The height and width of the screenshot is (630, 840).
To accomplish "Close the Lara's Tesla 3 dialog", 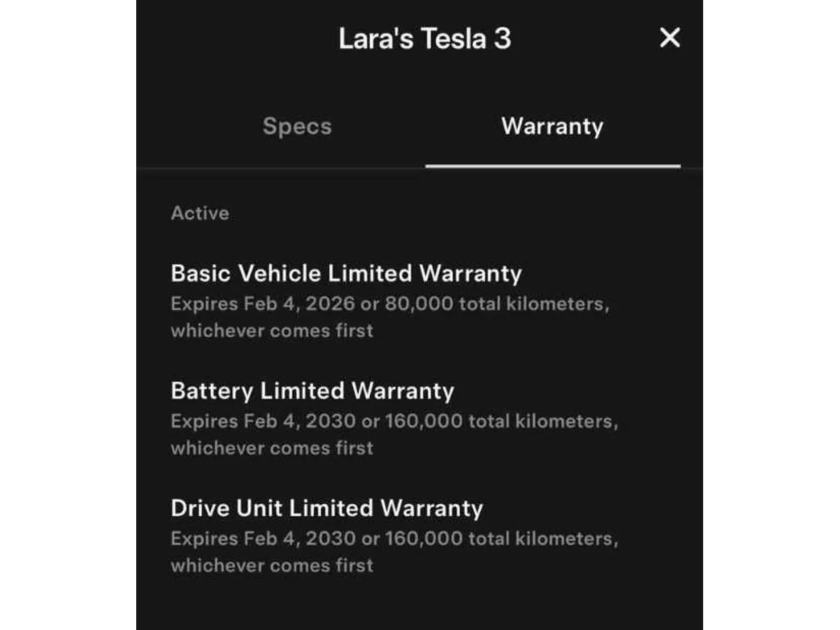I will pyautogui.click(x=669, y=38).
